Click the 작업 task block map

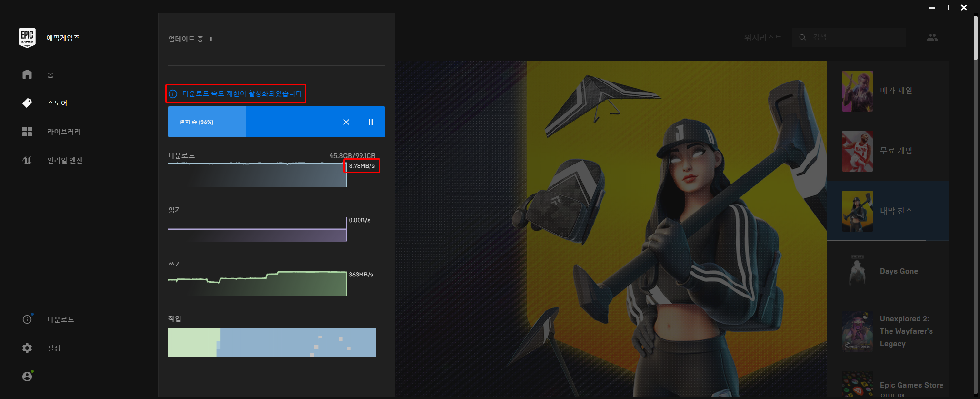point(272,342)
